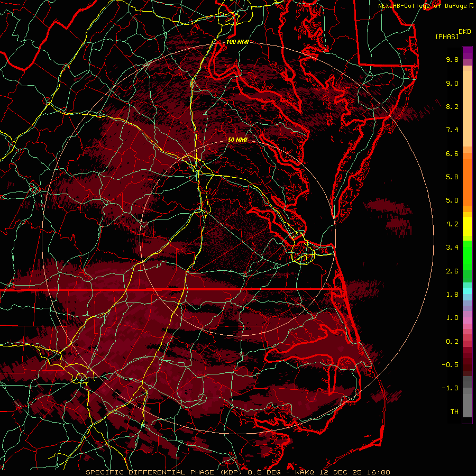This screenshot has width=476, height=476.
Task: Click the 5.8 legend value
Action: (452, 177)
